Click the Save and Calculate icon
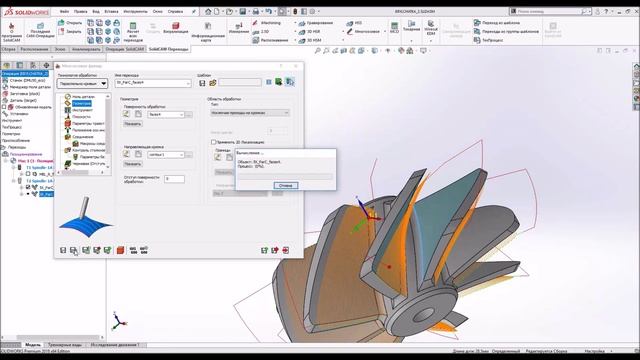 [86, 250]
